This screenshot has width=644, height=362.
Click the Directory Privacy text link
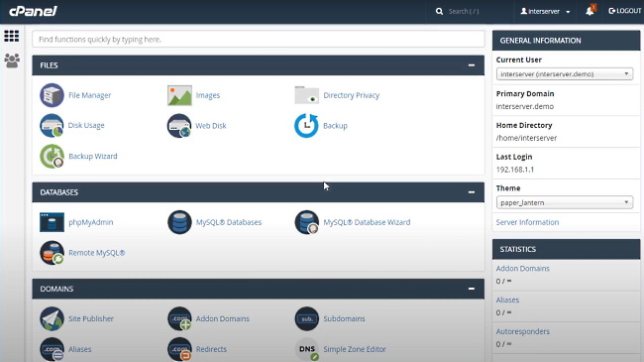pyautogui.click(x=351, y=95)
